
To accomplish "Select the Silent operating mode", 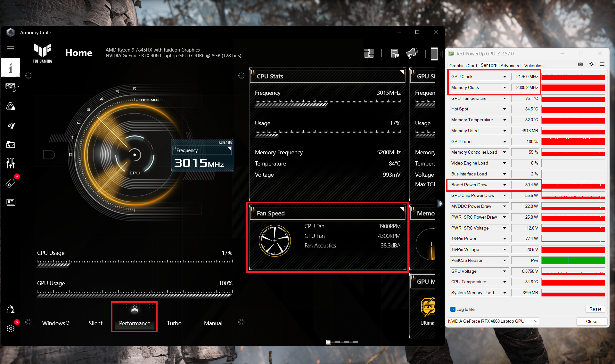I will coord(95,323).
